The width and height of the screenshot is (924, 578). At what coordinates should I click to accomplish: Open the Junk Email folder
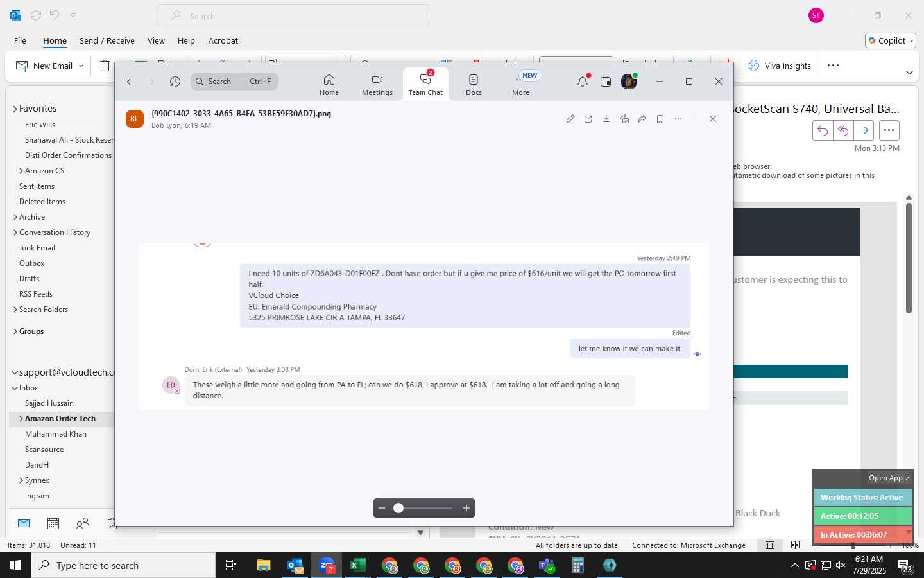[x=37, y=248]
